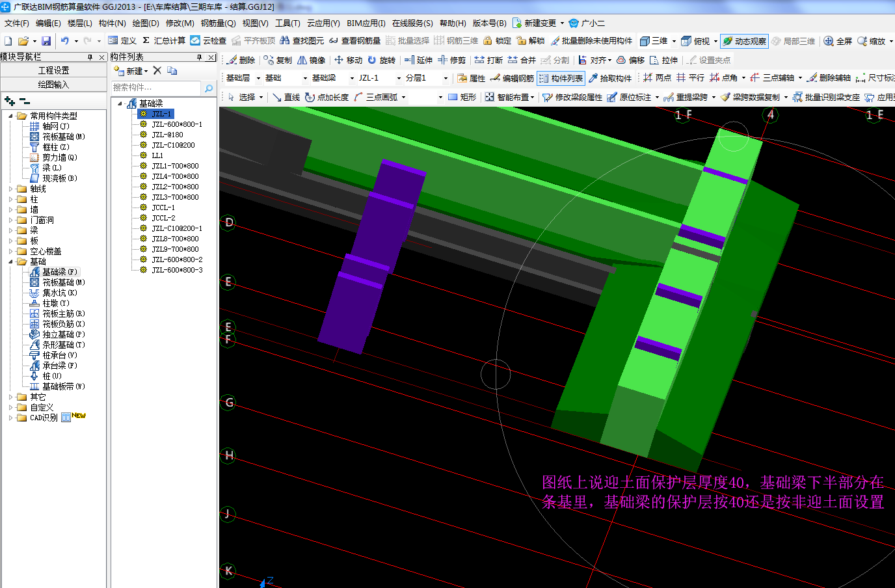This screenshot has height=588, width=895.
Task: Open the 基础层 floor dropdown
Action: [258, 78]
